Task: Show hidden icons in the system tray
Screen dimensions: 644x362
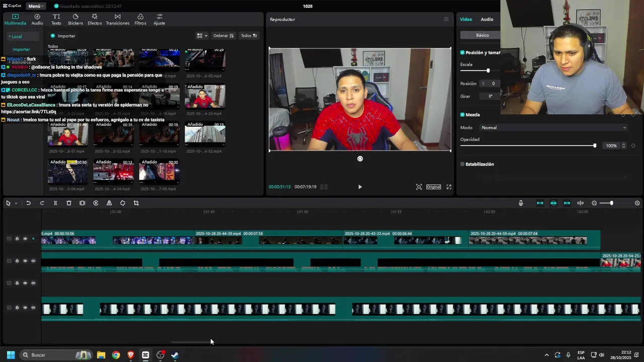Action: point(546,355)
